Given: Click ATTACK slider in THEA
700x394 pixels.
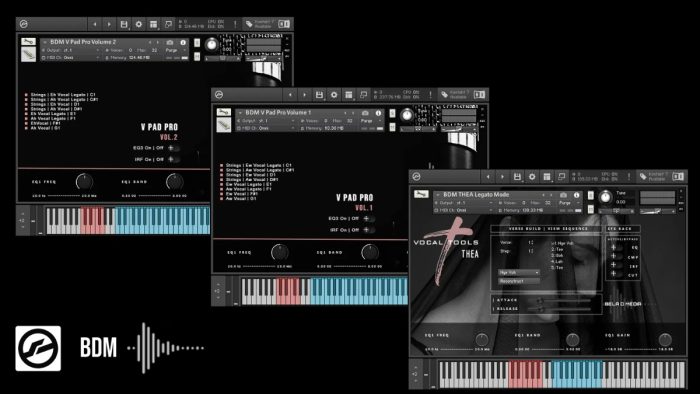Looking at the screenshot, I should click(560, 300).
